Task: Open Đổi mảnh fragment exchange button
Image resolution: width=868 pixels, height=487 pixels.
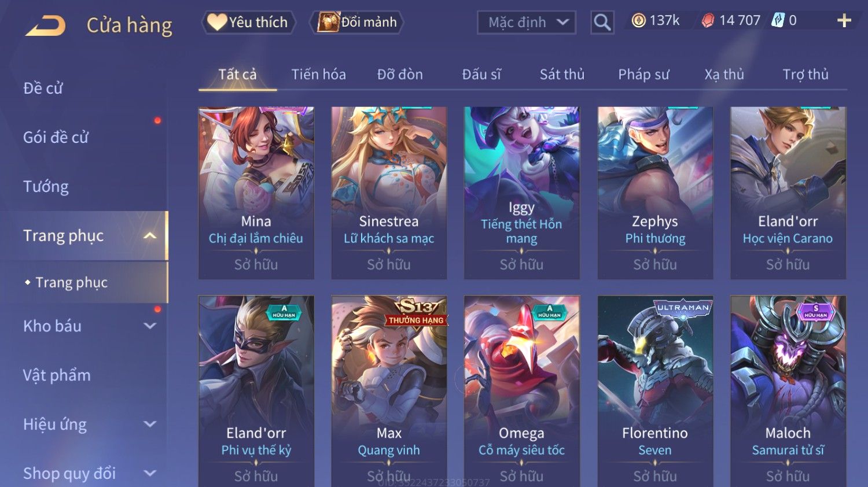Action: click(x=356, y=22)
